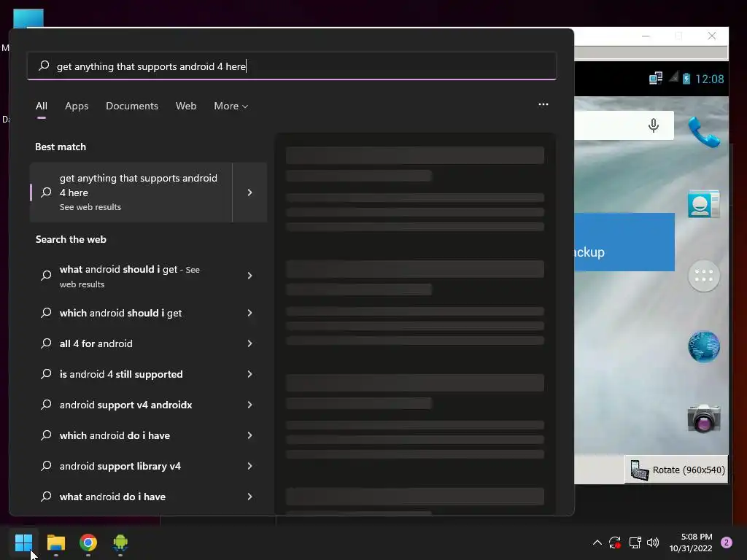
Task: Launch Google Chrome from the taskbar
Action: [88, 542]
